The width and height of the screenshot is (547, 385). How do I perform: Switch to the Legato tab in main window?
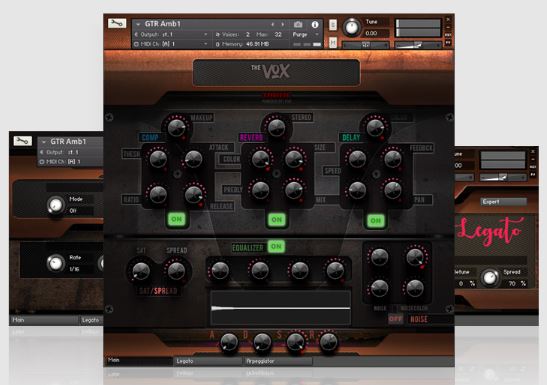tap(208, 361)
